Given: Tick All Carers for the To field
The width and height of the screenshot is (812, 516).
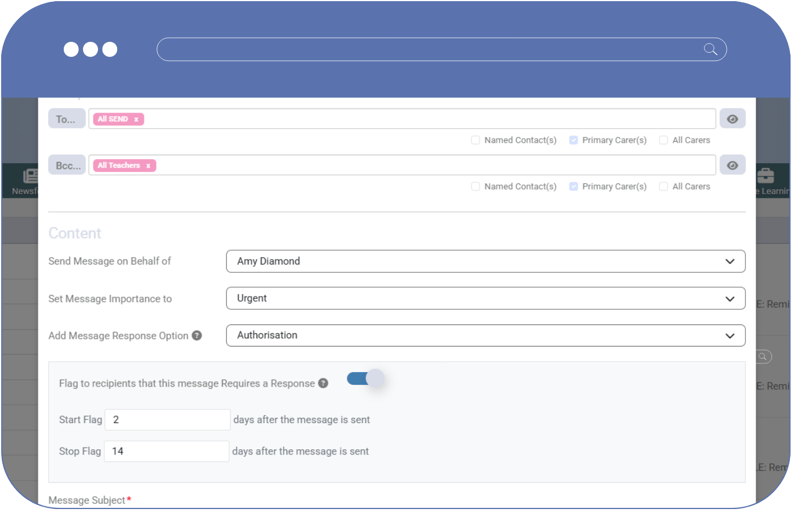Looking at the screenshot, I should (664, 140).
